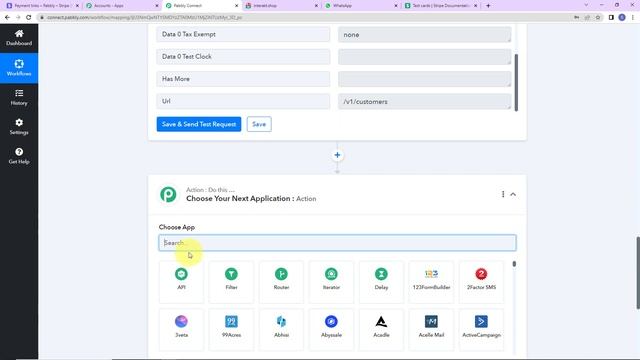
Task: Click Save & Send Test Request
Action: (199, 124)
